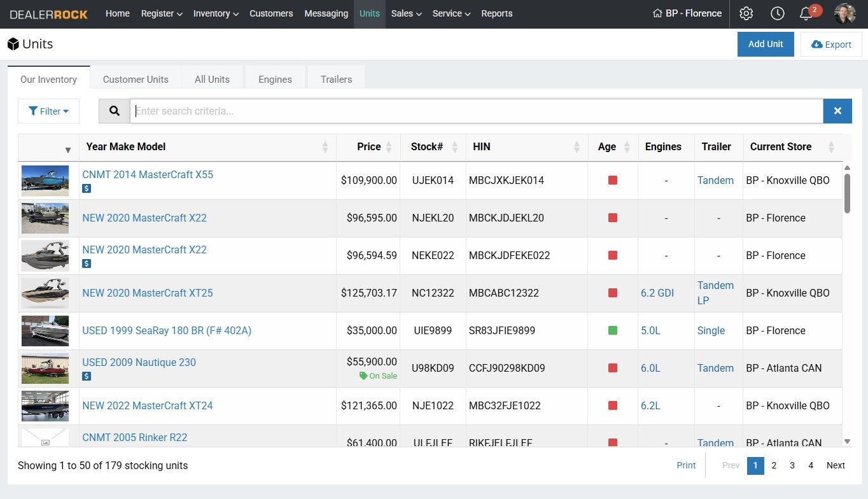868x499 pixels.
Task: Open NEW 2020 MasterCraft XT25 link
Action: 148,293
